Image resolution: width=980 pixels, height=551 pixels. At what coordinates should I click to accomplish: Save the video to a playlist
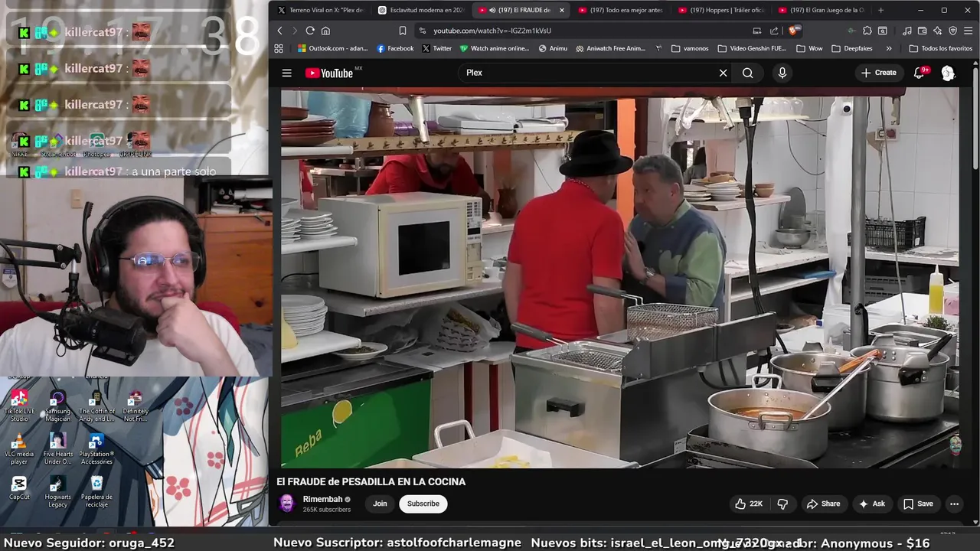[x=918, y=504]
